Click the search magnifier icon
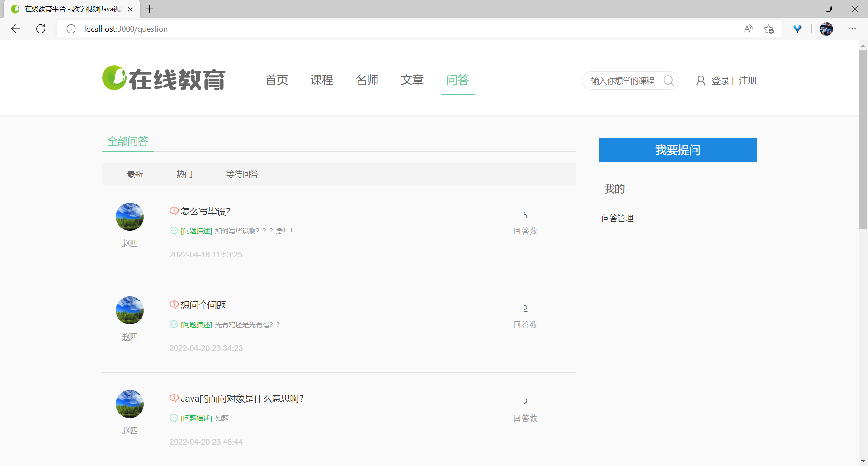This screenshot has width=868, height=466. [669, 80]
